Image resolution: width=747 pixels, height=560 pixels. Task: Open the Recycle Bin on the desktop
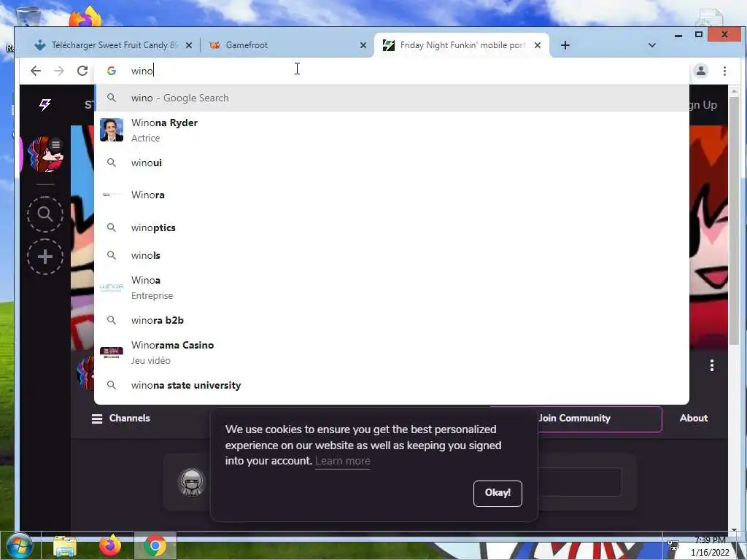pos(28,16)
